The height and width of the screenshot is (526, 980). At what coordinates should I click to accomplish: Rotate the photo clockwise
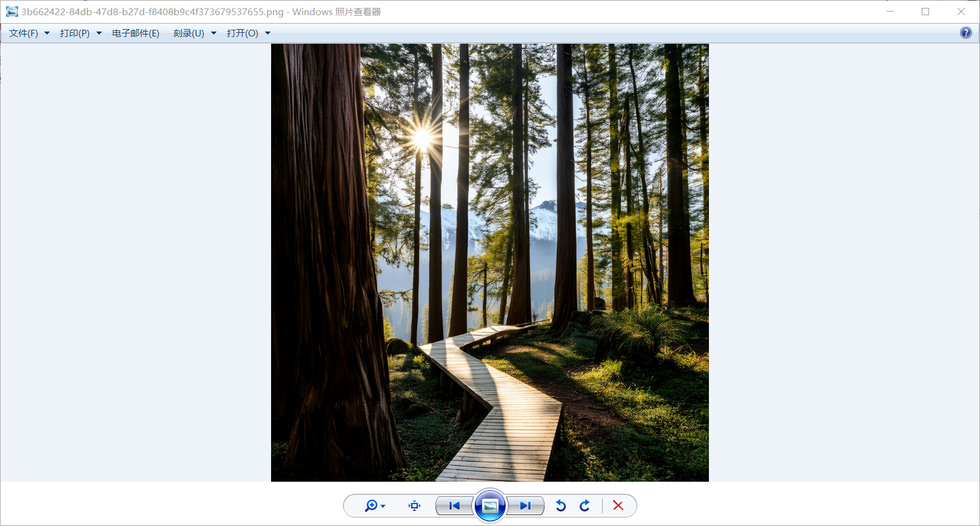tap(585, 505)
